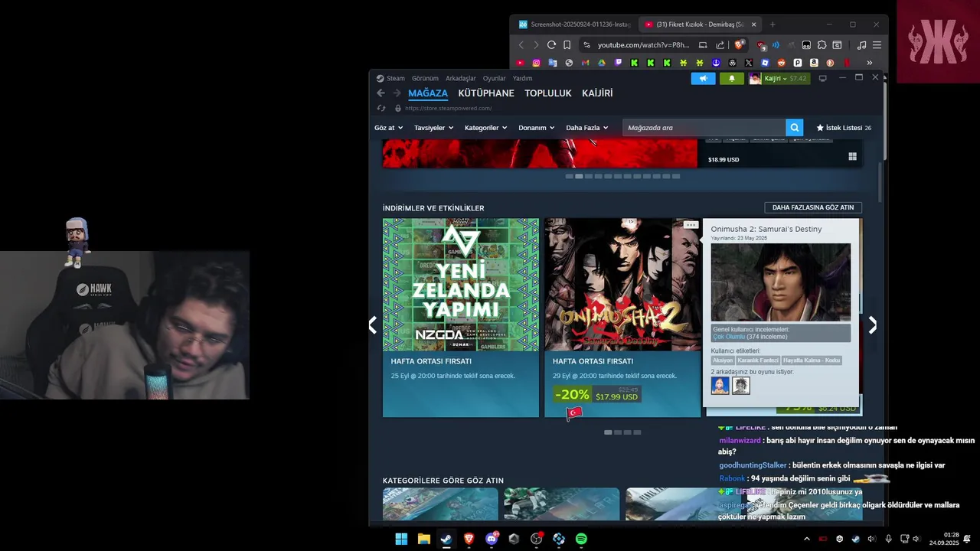Screen dimensions: 980x551
Task: Click the ellipsis options on Onimusha 2 card
Action: point(691,225)
